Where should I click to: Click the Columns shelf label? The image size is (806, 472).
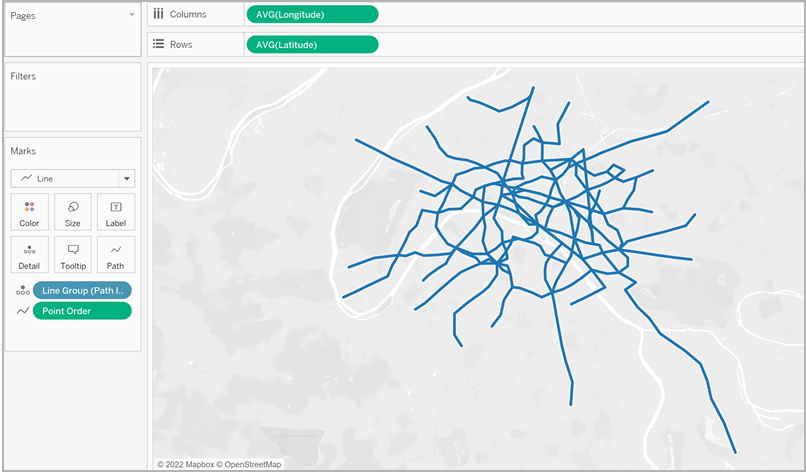(x=188, y=14)
